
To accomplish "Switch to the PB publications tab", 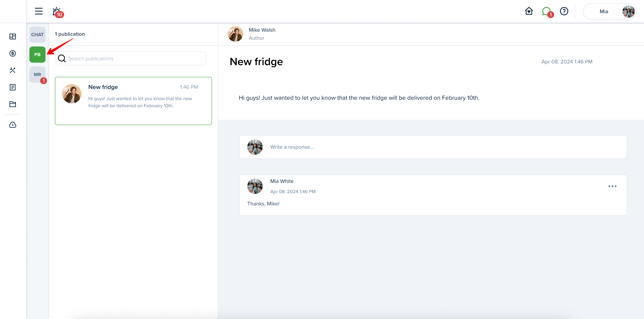I will pos(37,55).
